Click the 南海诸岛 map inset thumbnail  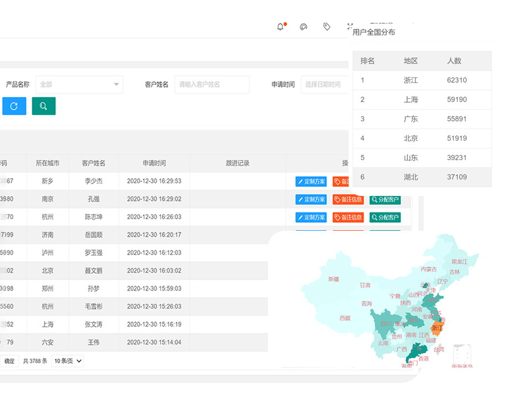462,355
